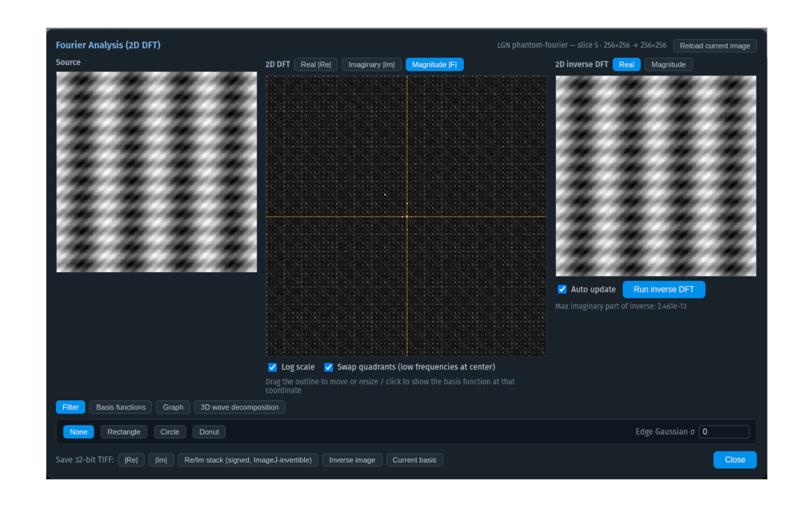Image resolution: width=812 pixels, height=506 pixels.
Task: Click the Source image preview
Action: (x=156, y=172)
